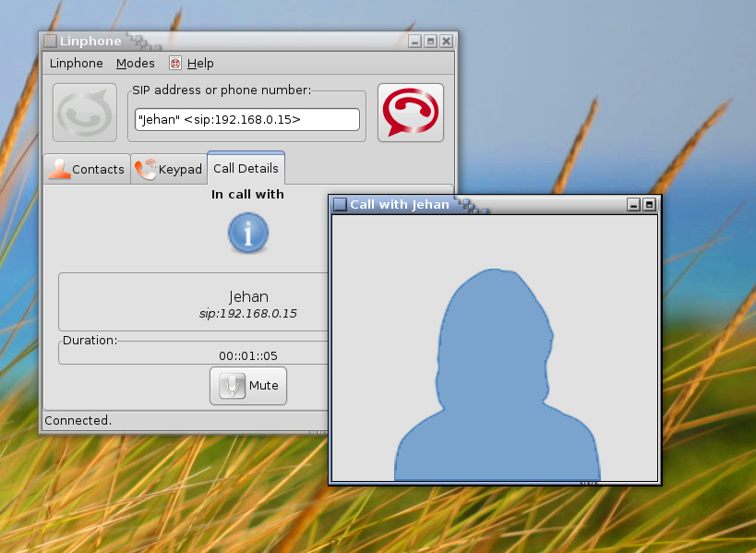
Task: Focus the SIP address input field
Action: [246, 120]
